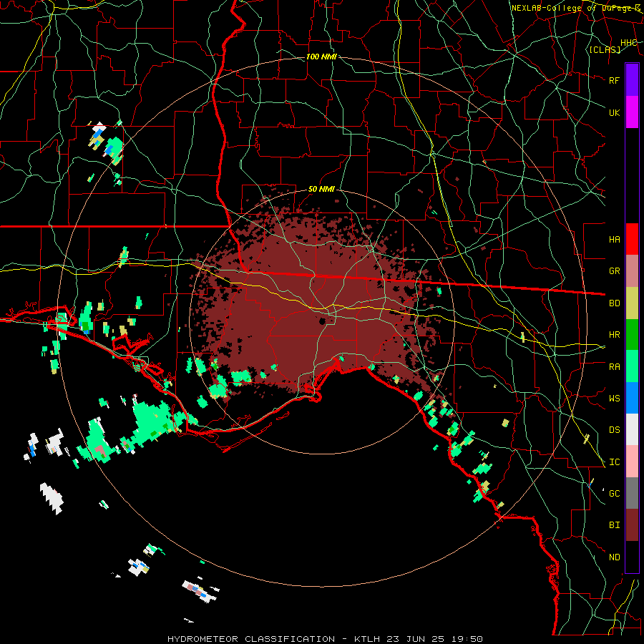Pick the light green RA legend color block
The image size is (644, 644).
tap(632, 366)
